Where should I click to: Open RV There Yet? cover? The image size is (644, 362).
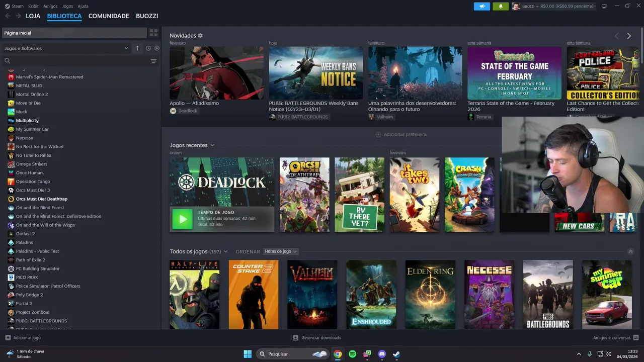[359, 195]
